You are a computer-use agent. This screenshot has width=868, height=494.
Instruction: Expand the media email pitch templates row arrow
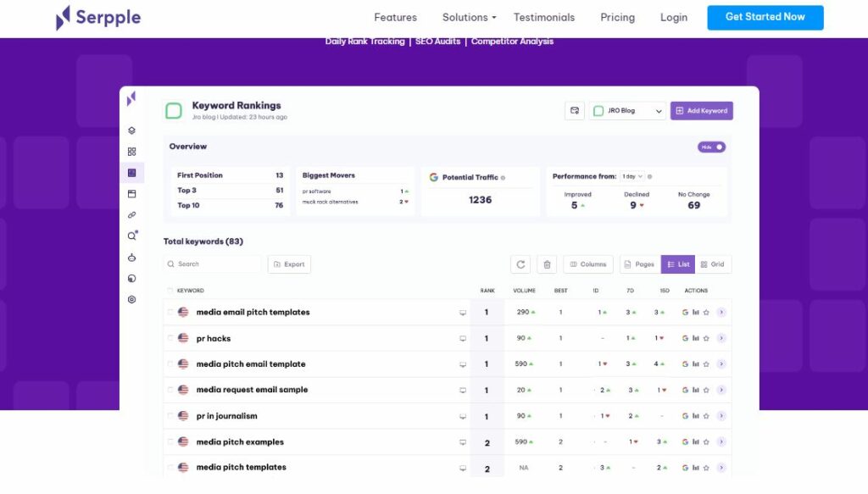[721, 313]
